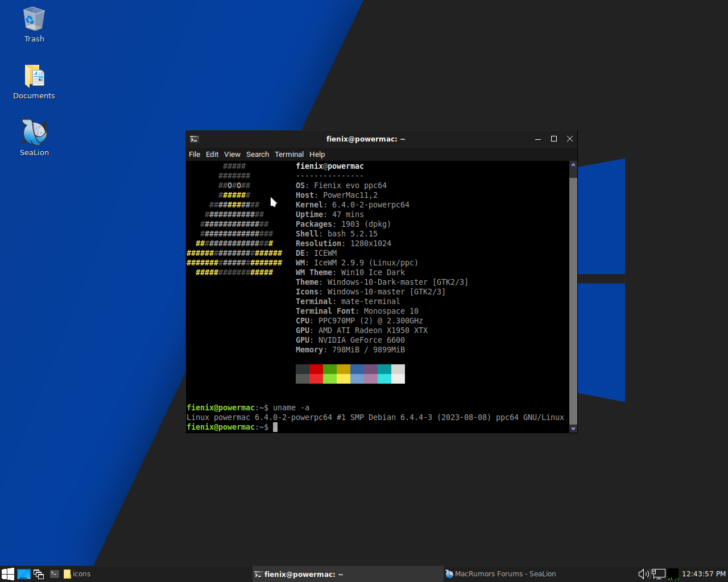Click the 'WM Theme: Win10 Ice Dark' line
Screen dimensions: 728x582
[350, 272]
